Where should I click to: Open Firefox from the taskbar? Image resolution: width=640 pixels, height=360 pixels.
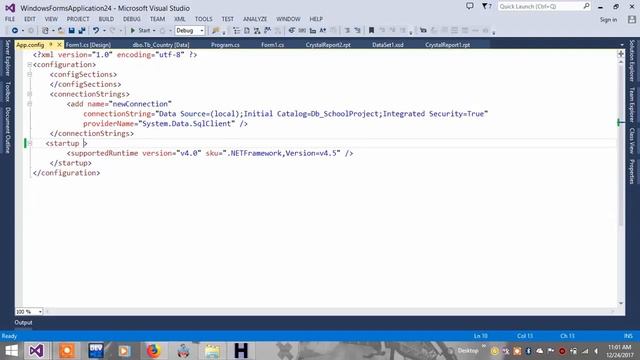click(153, 351)
